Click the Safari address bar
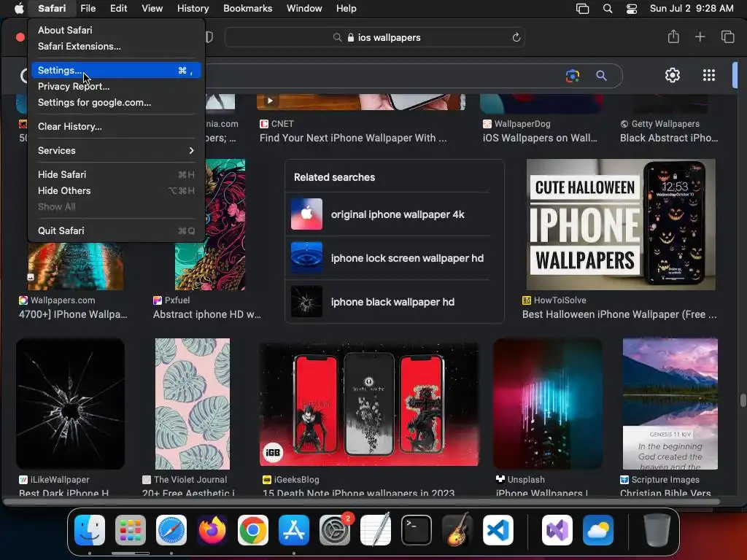747x560 pixels. point(374,37)
